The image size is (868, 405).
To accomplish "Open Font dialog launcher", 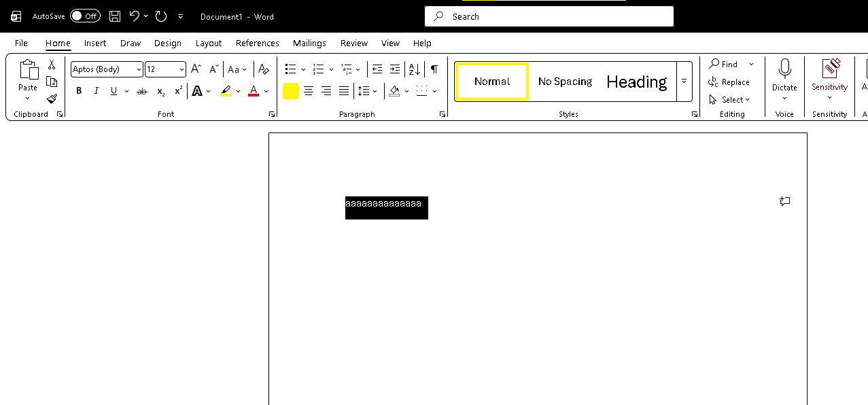I will (272, 114).
